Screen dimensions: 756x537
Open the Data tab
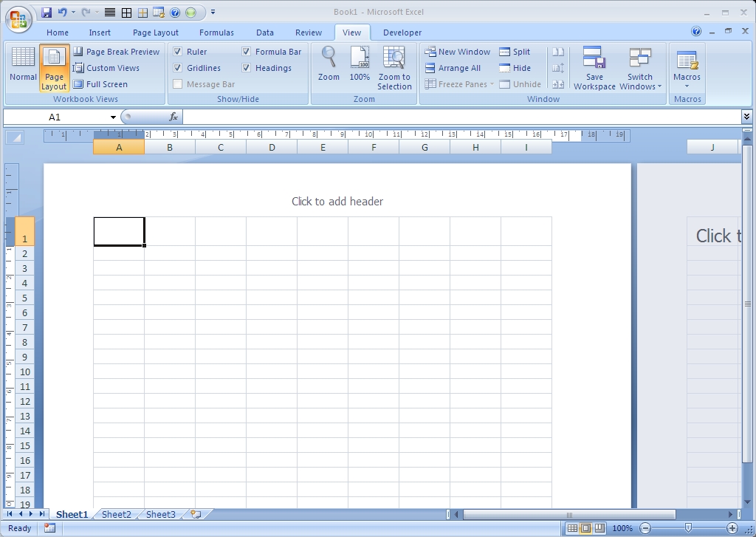265,33
